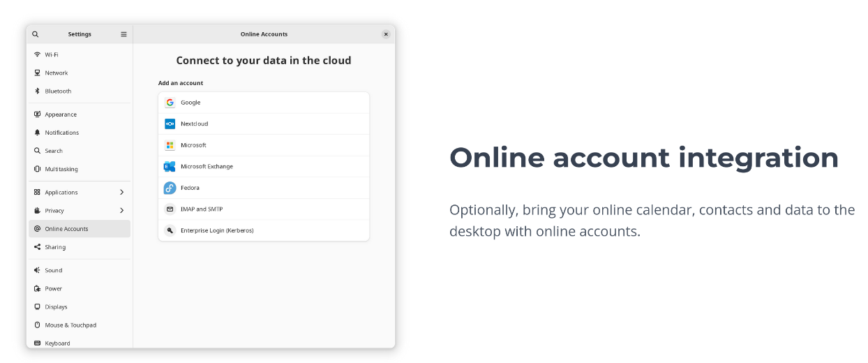This screenshot has width=868, height=363.
Task: Click the Keyboard icon in sidebar
Action: tap(38, 343)
